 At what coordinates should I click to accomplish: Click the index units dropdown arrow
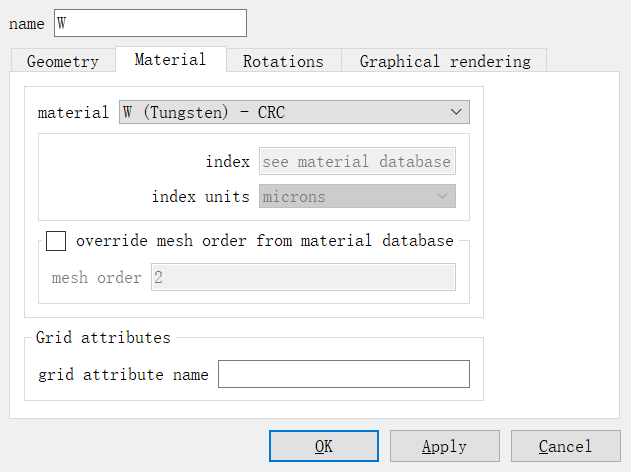[x=442, y=197]
